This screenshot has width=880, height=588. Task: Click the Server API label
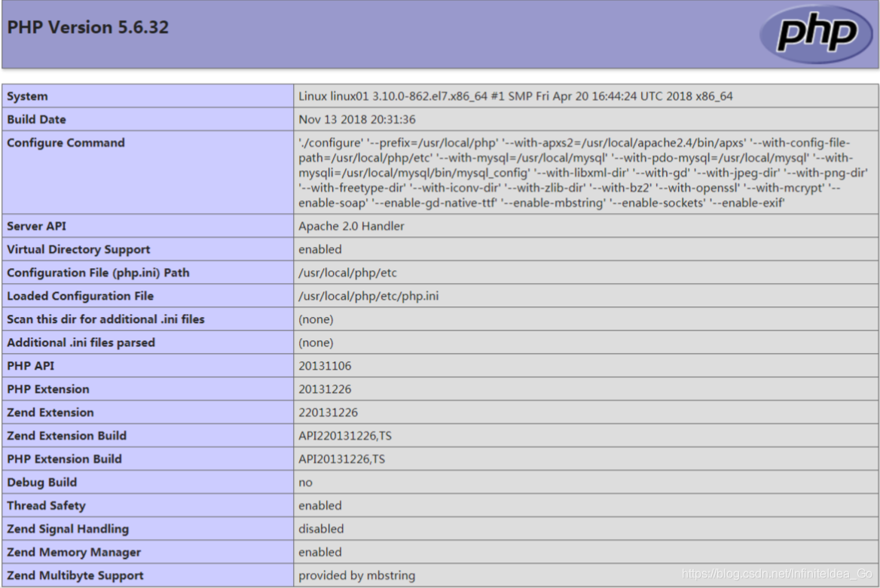[36, 226]
